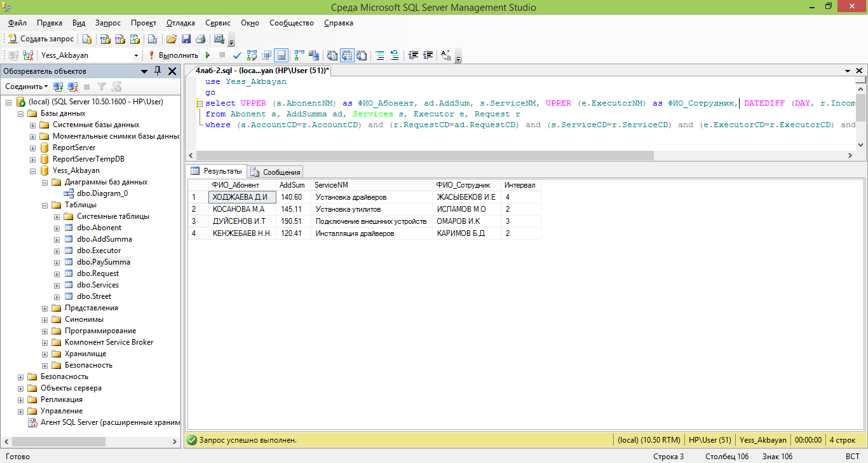The width and height of the screenshot is (868, 463).
Task: Open the Activity Monitor icon
Action: point(219,39)
